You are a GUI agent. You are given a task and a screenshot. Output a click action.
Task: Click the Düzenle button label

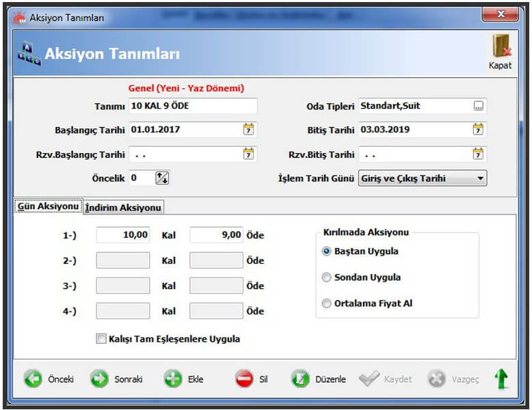[x=330, y=379]
